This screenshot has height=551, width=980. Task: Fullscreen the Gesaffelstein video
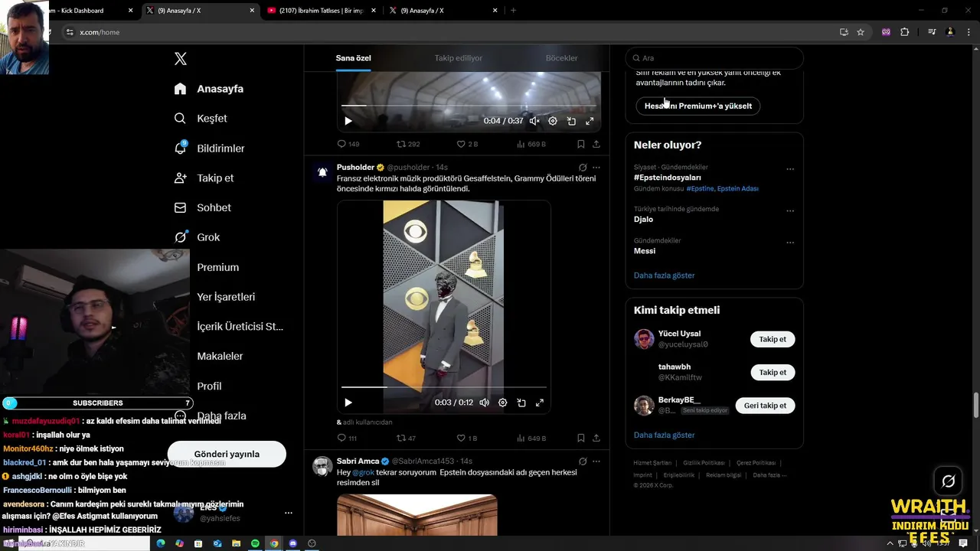[x=540, y=403]
